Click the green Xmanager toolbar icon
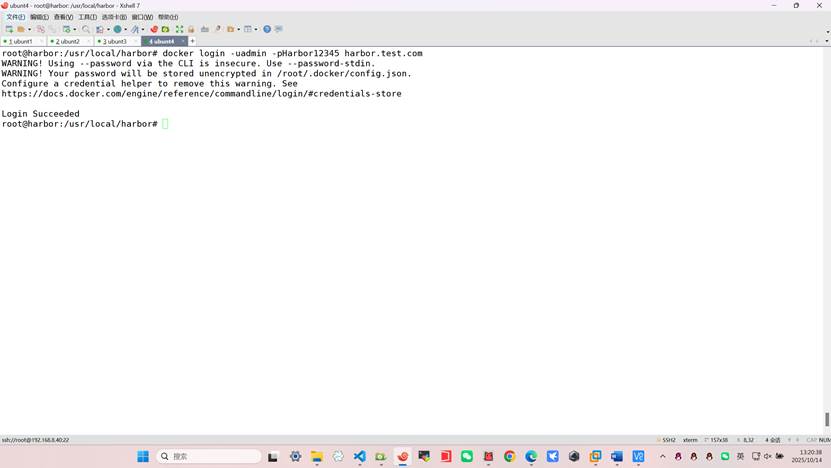 [x=165, y=29]
